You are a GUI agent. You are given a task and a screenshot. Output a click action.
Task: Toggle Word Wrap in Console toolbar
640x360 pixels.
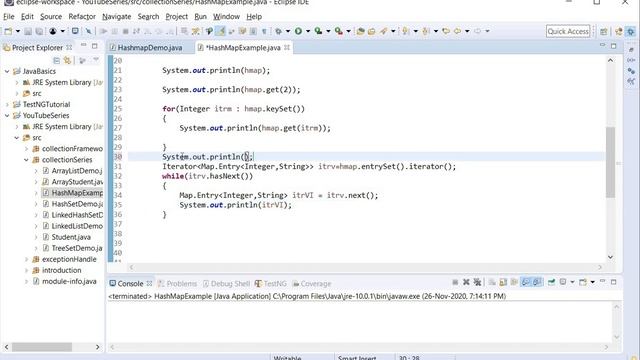(514, 282)
